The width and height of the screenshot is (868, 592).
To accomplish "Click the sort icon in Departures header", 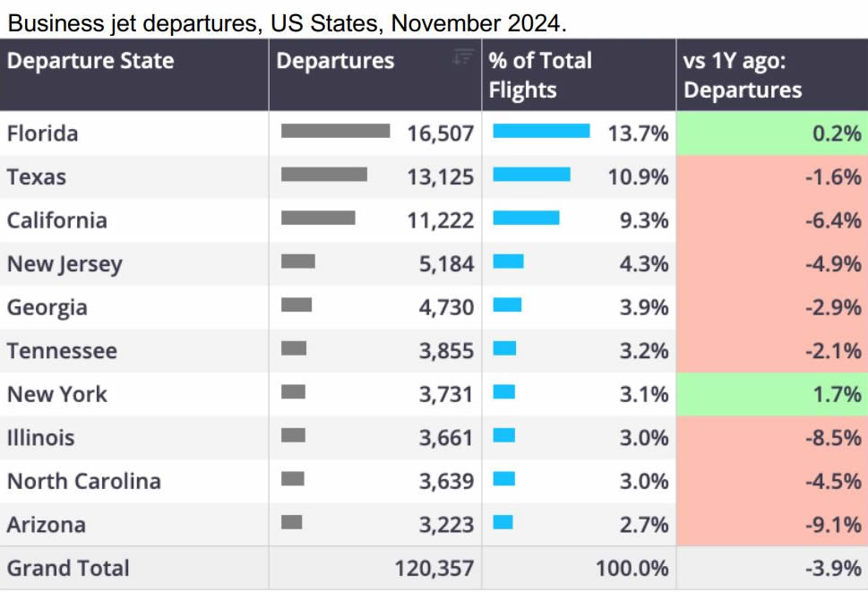I will (462, 57).
